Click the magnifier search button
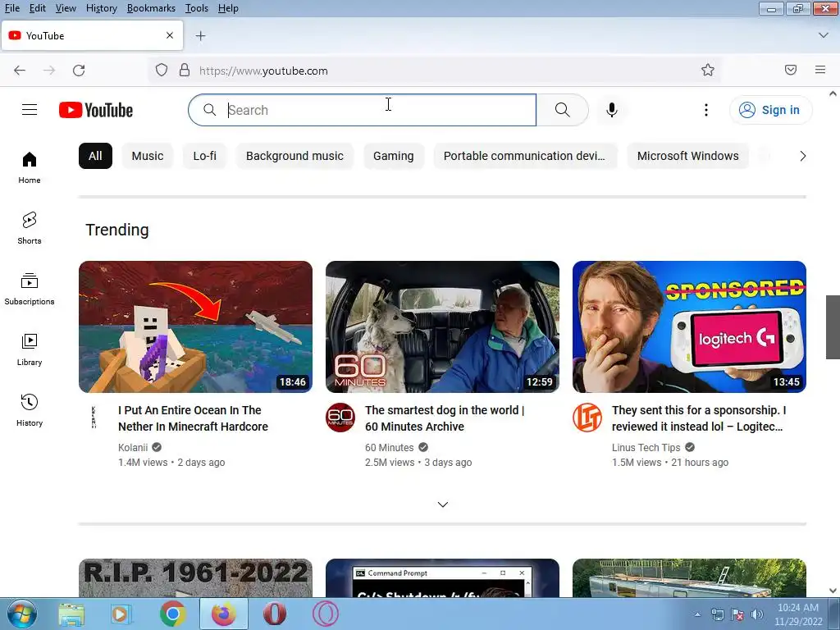Screen dimensions: 840x630 click(x=562, y=110)
